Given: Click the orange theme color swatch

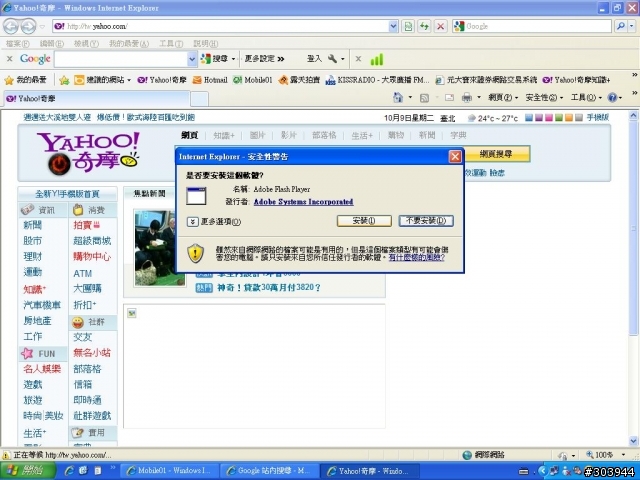Looking at the screenshot, I should [x=569, y=118].
